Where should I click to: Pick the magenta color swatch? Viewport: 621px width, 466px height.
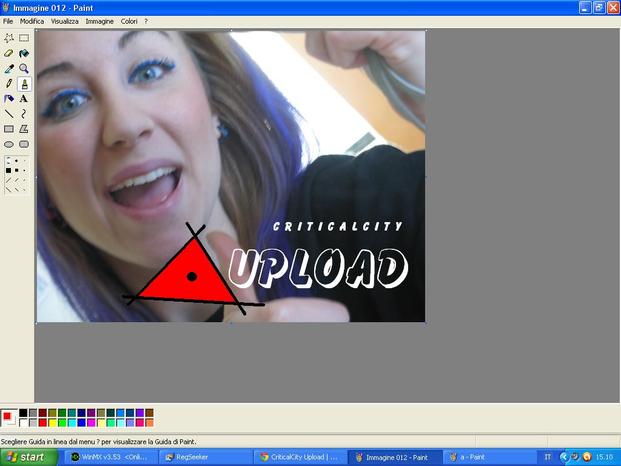(91, 423)
